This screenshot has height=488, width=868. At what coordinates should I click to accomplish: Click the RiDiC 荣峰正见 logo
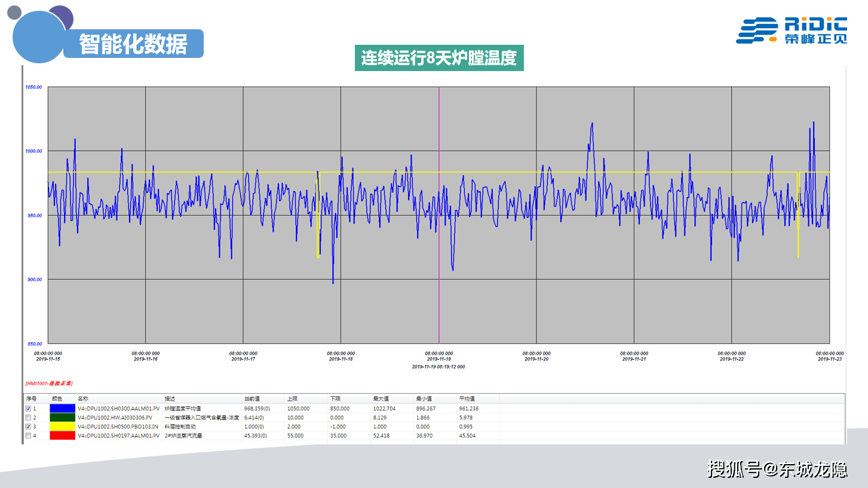tap(792, 30)
